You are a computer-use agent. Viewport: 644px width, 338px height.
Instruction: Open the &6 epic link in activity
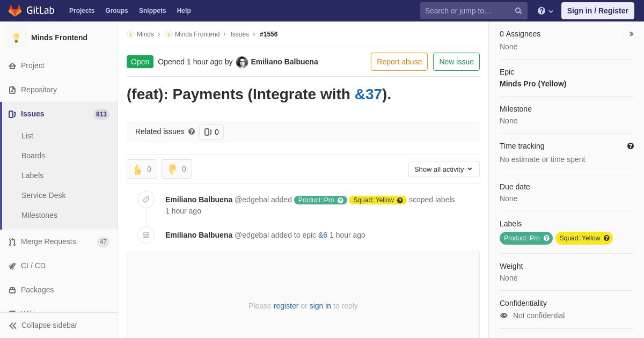coord(323,235)
